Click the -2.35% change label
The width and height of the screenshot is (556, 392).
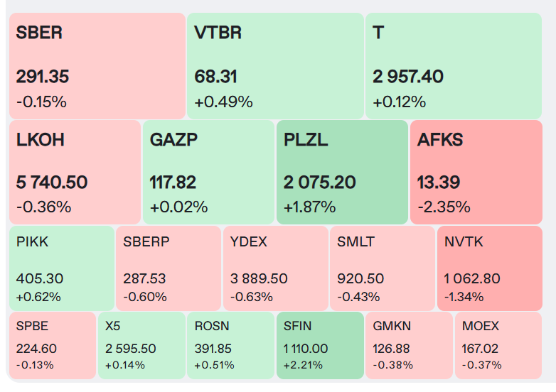coord(444,207)
